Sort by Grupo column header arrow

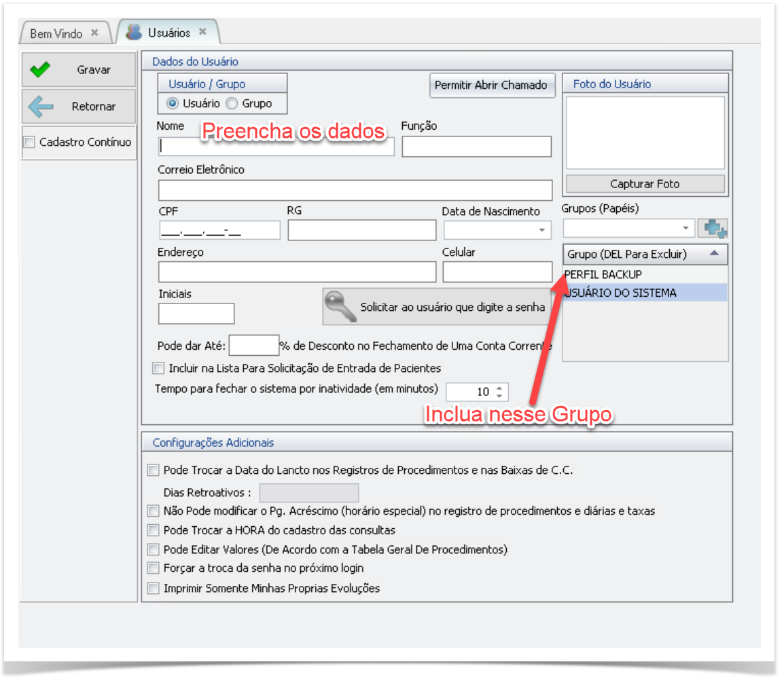click(713, 254)
